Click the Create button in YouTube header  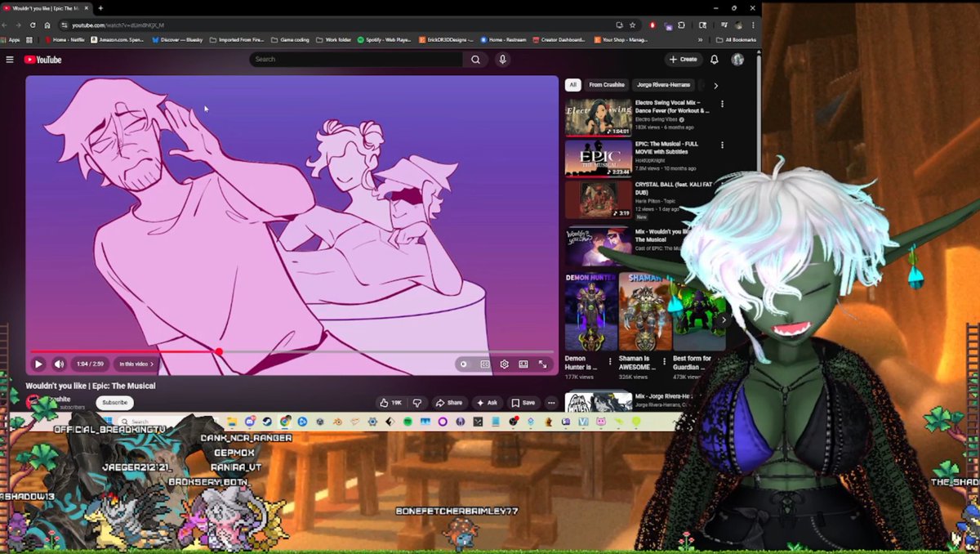click(x=683, y=60)
